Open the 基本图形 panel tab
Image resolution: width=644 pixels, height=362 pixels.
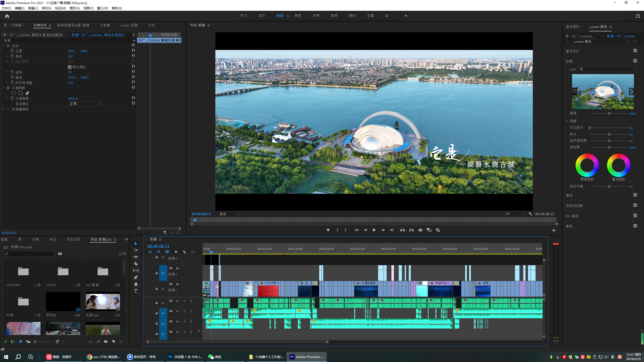(573, 27)
